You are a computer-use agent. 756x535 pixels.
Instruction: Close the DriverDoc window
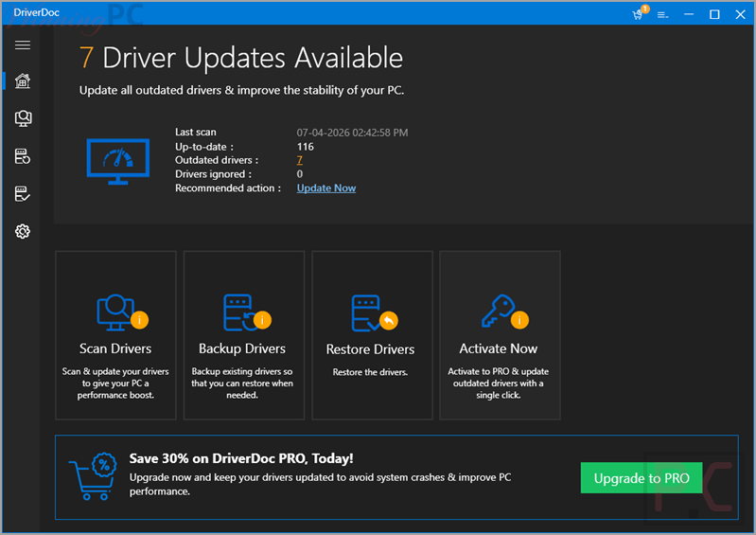(741, 14)
